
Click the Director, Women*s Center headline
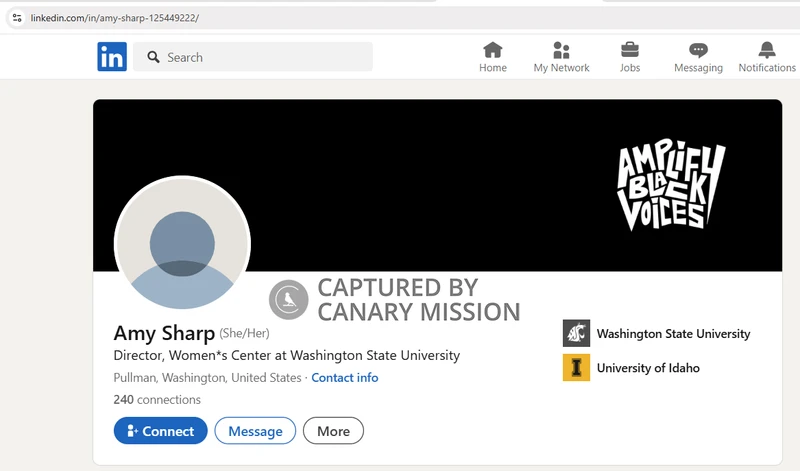click(x=287, y=355)
